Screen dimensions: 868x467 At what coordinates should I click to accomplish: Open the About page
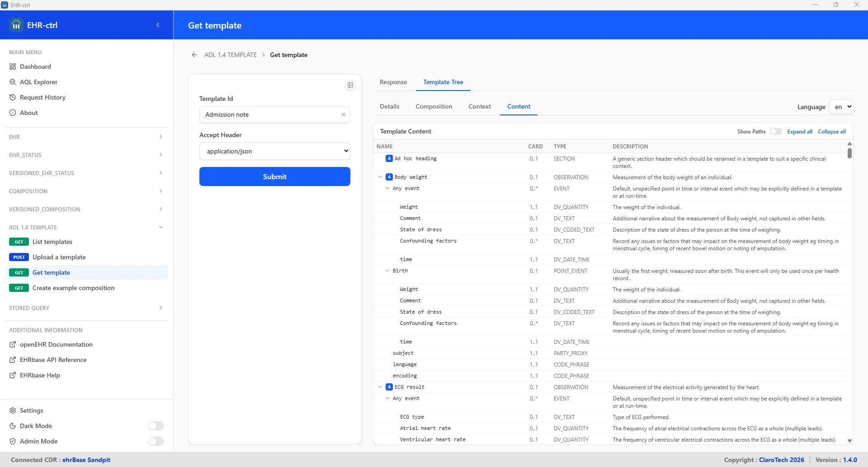(x=28, y=113)
